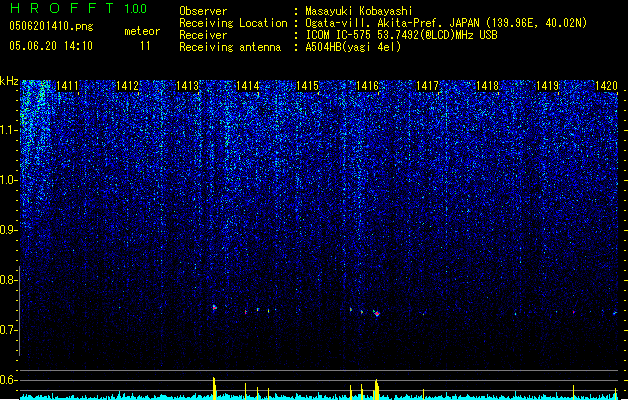Select observer name Masayuki Kobayashi
The height and width of the screenshot is (400, 629).
pos(359,11)
